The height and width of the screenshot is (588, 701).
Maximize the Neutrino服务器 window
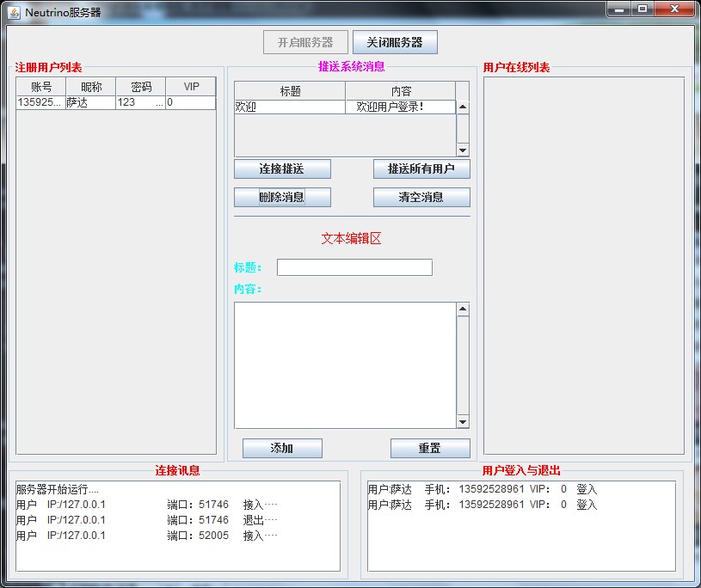coord(643,9)
